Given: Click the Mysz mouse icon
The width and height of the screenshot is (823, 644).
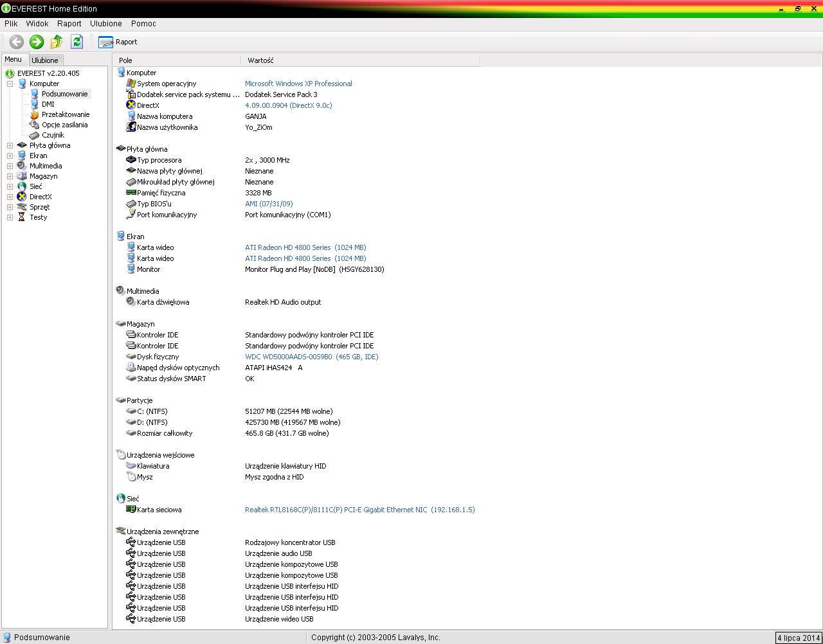Looking at the screenshot, I should coord(131,477).
